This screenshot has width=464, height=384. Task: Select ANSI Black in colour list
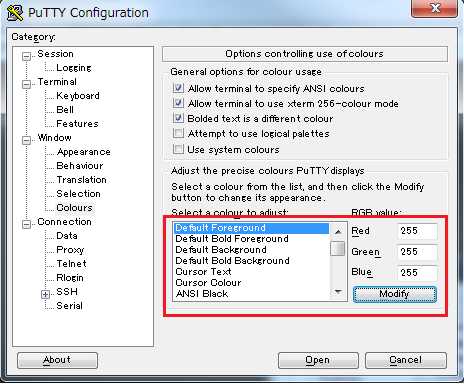251,294
